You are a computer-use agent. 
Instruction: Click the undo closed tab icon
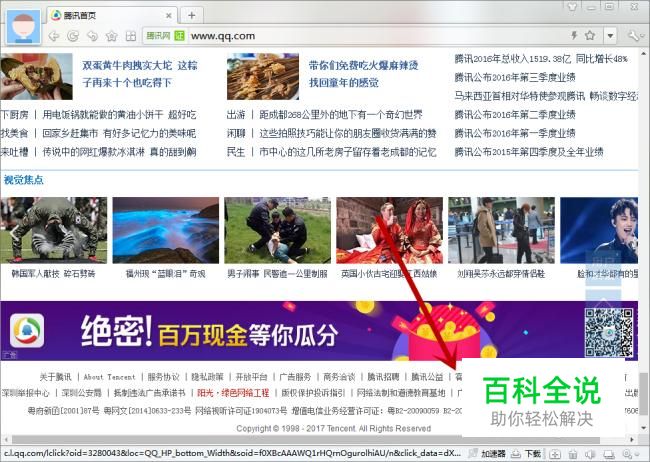pyautogui.click(x=92, y=36)
